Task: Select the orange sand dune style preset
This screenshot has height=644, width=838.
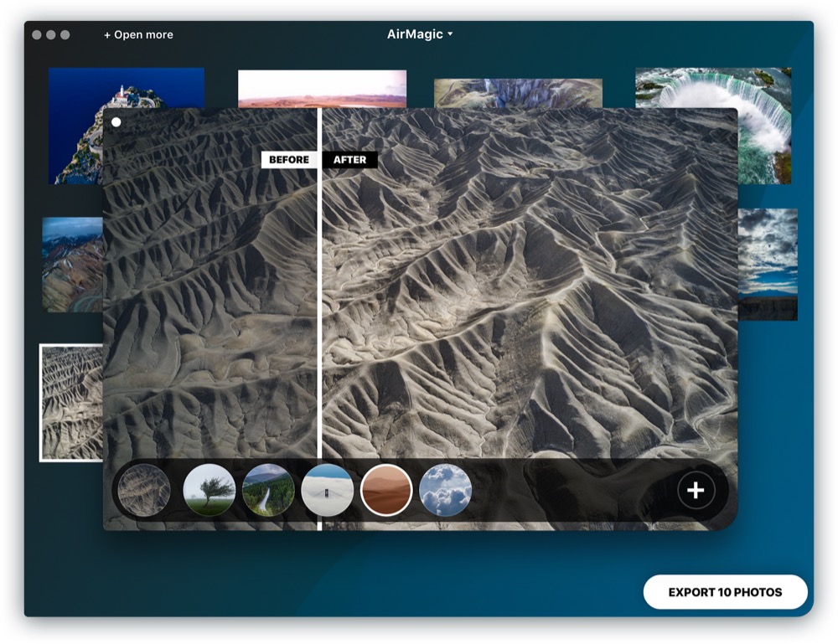Action: (x=386, y=490)
